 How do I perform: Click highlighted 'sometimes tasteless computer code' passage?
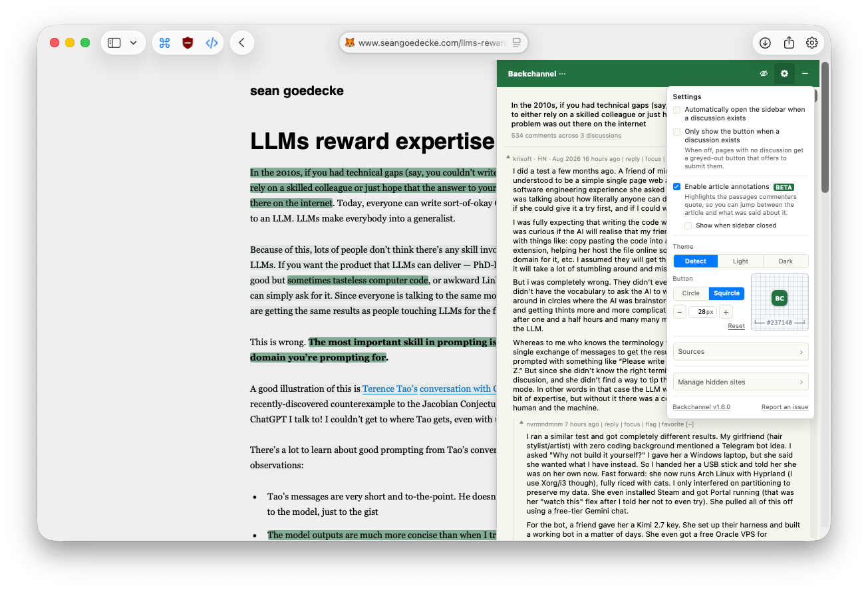coord(358,281)
